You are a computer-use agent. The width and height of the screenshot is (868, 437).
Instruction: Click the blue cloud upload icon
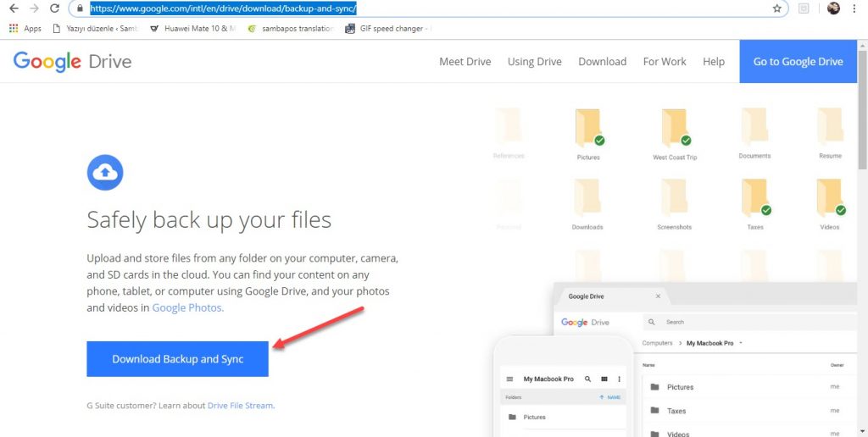(105, 173)
